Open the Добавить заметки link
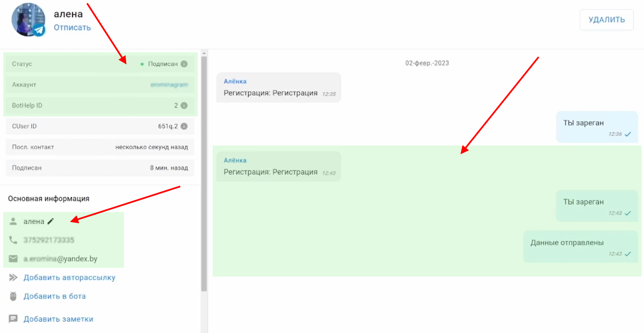Viewport: 644px width, 333px height. 58,319
